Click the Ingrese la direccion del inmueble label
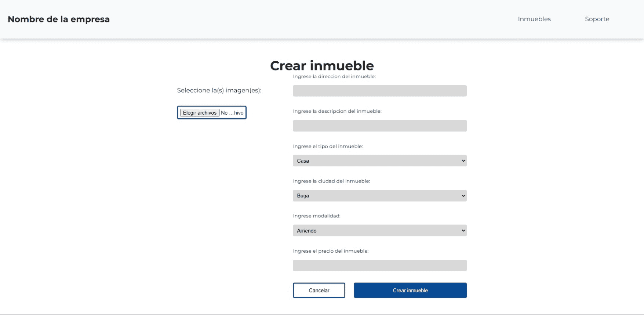The width and height of the screenshot is (644, 317). click(x=334, y=76)
